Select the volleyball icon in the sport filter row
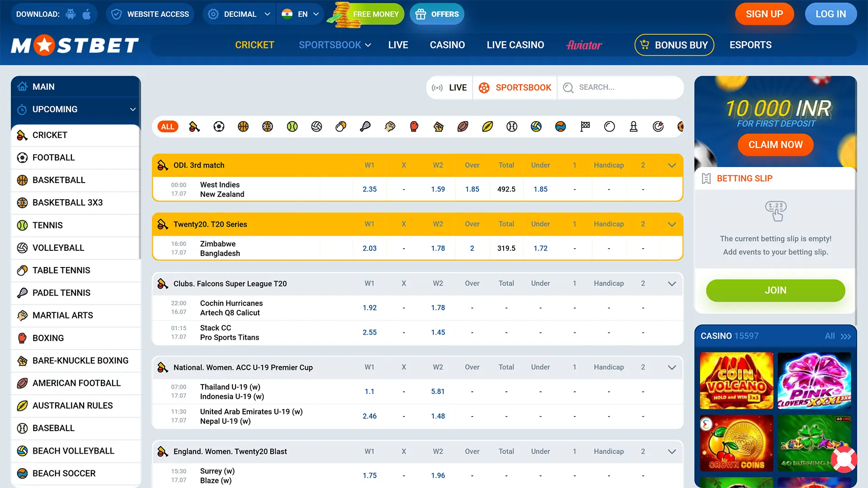 (x=316, y=127)
